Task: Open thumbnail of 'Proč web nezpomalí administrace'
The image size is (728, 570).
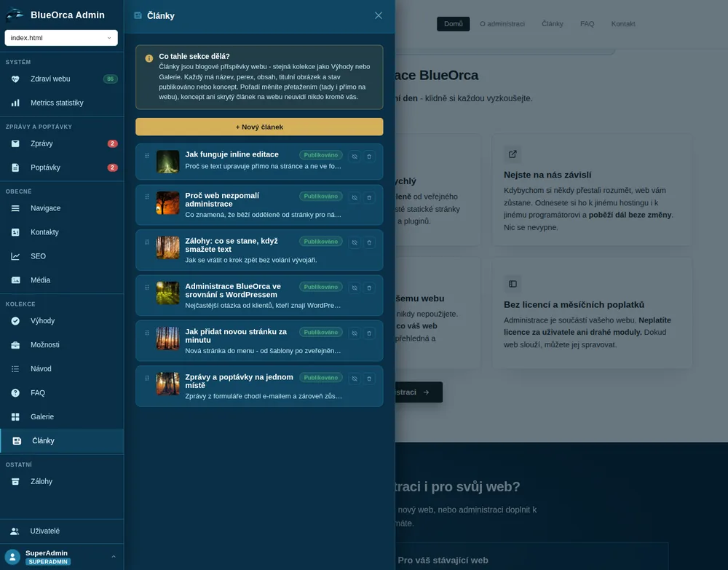Action: pyautogui.click(x=167, y=203)
